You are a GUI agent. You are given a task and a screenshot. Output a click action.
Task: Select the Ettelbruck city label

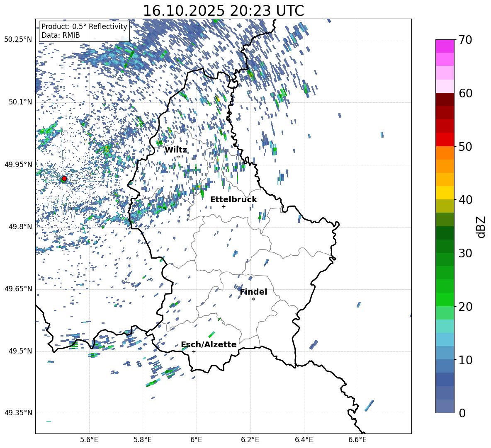233,200
